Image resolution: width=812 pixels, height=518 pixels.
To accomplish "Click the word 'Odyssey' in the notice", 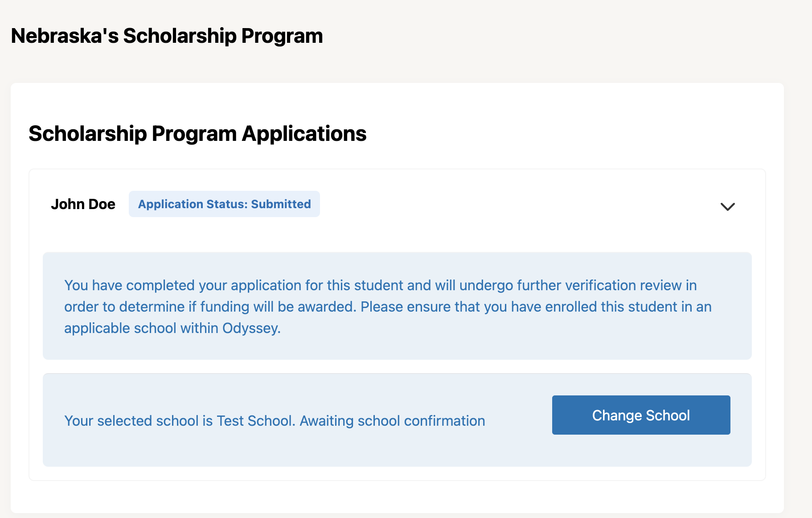I will [251, 329].
